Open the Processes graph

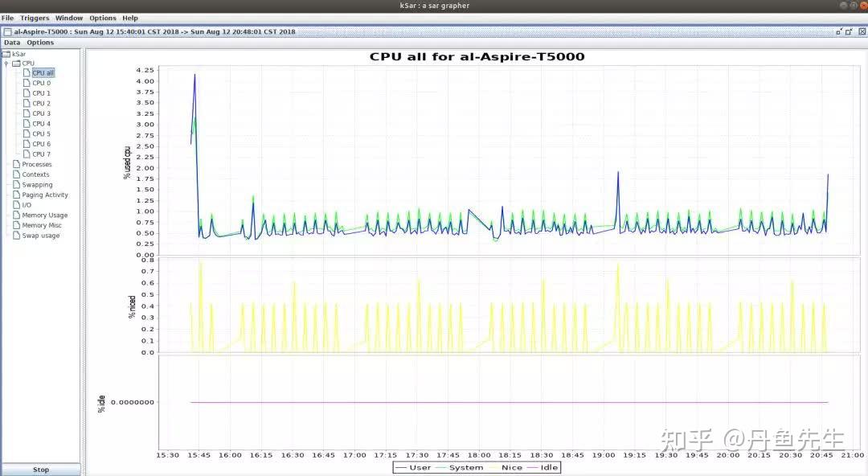(36, 164)
